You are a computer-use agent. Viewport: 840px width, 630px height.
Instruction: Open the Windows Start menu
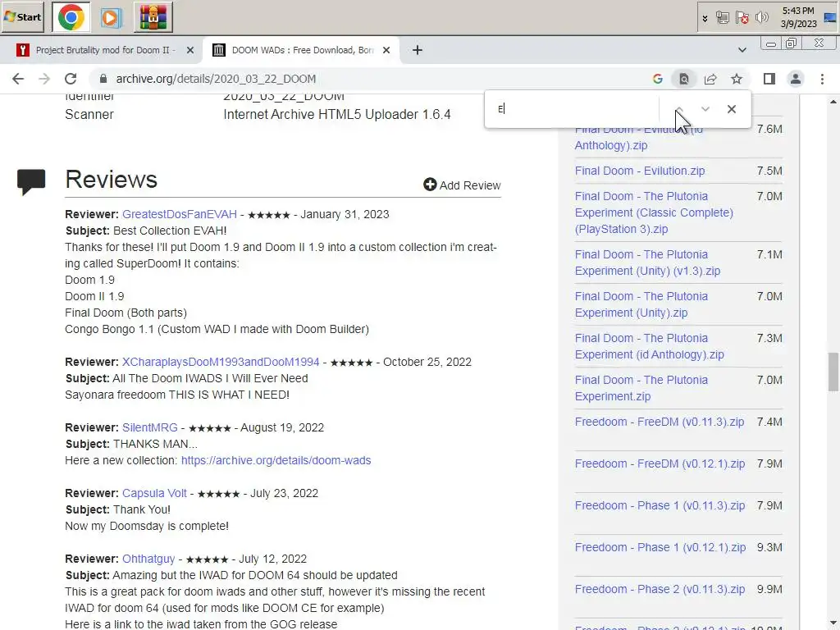coord(22,17)
